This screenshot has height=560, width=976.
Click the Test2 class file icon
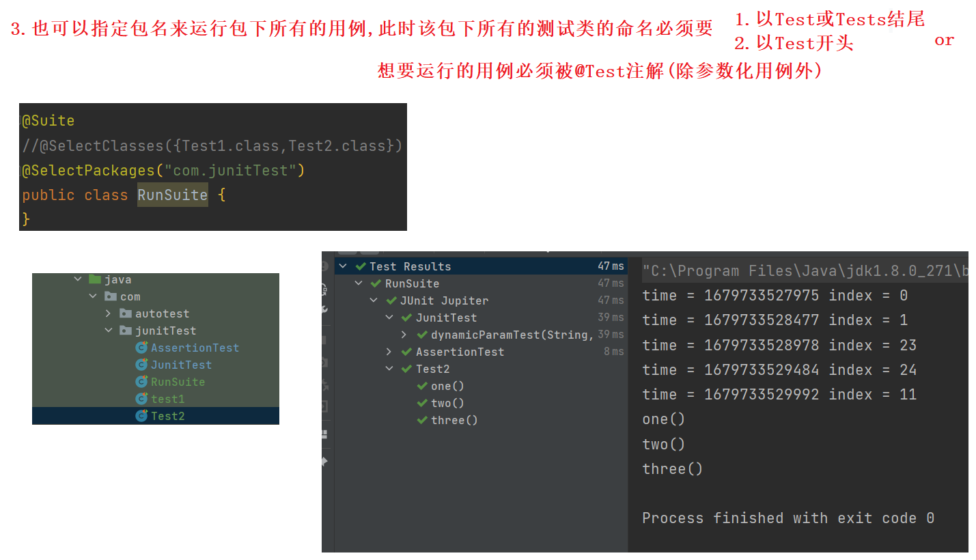click(141, 416)
